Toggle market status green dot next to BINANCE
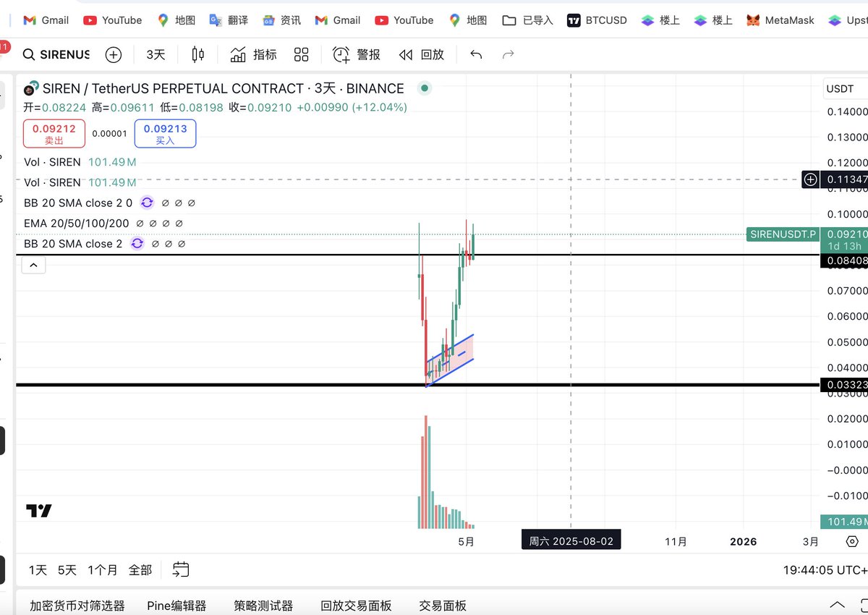This screenshot has width=868, height=615. [x=425, y=88]
